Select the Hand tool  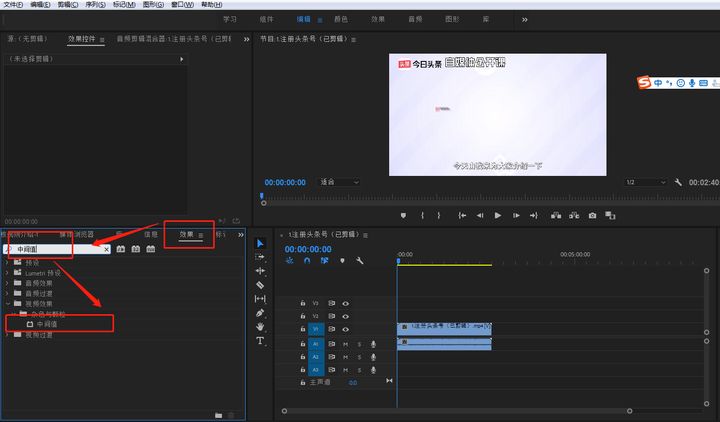coord(260,327)
